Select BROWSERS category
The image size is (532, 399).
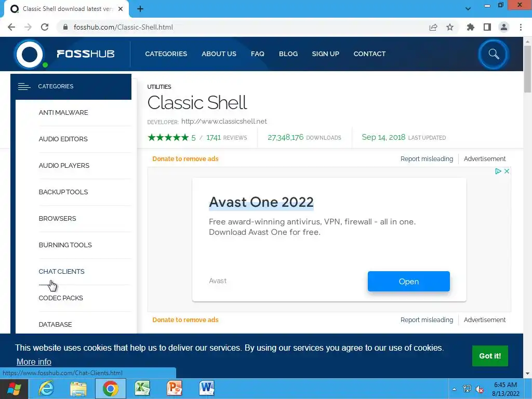pyautogui.click(x=57, y=219)
